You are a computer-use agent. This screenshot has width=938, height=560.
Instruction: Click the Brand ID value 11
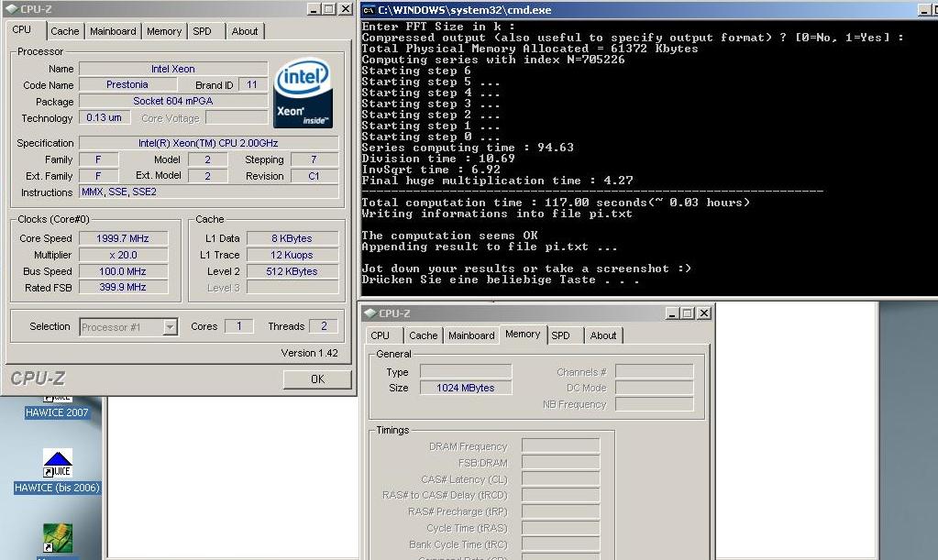pos(252,85)
